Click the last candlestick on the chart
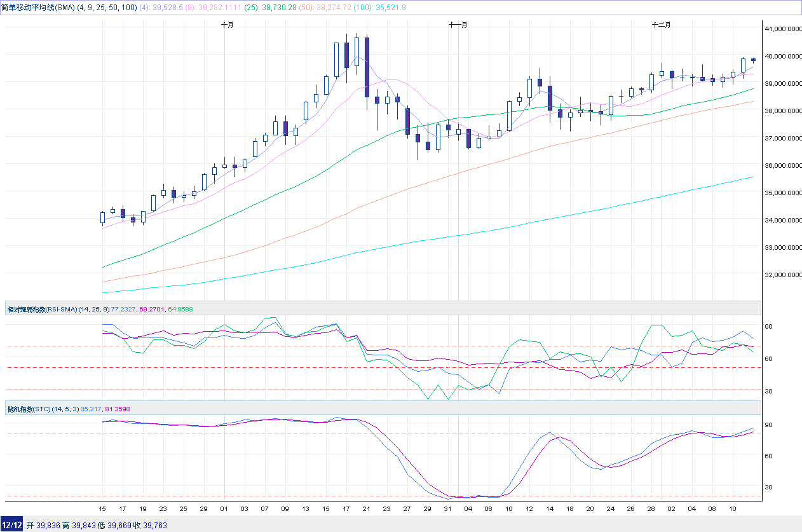 [x=753, y=60]
